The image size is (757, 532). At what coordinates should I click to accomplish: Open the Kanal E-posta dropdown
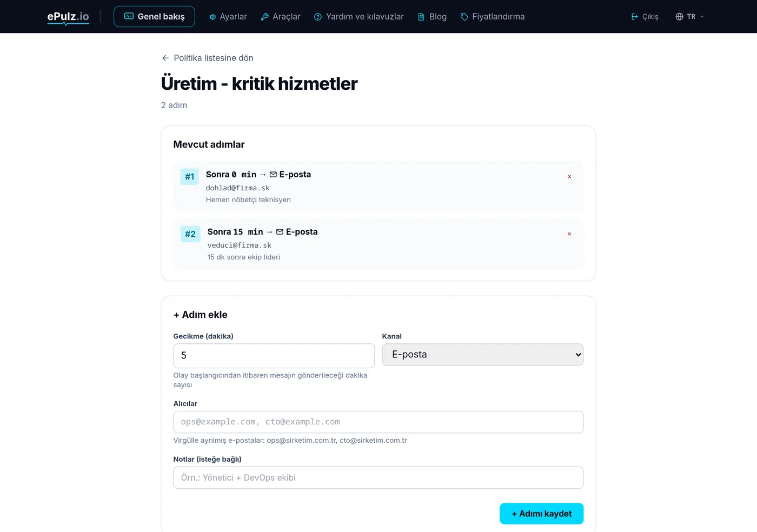tap(483, 355)
